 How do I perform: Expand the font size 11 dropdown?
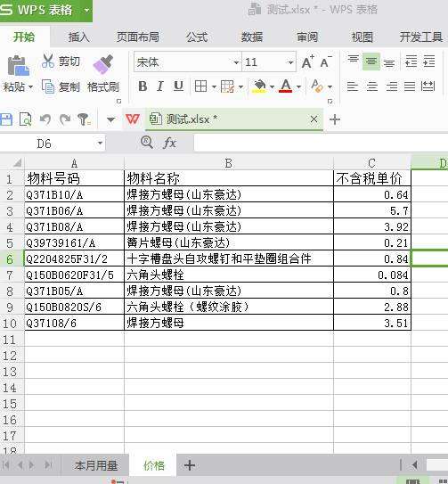pos(290,62)
